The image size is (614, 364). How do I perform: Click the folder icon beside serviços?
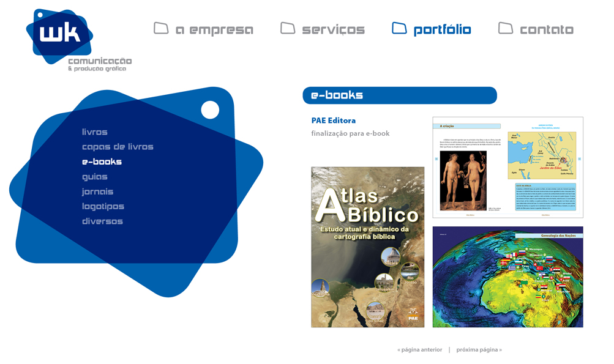tap(288, 28)
